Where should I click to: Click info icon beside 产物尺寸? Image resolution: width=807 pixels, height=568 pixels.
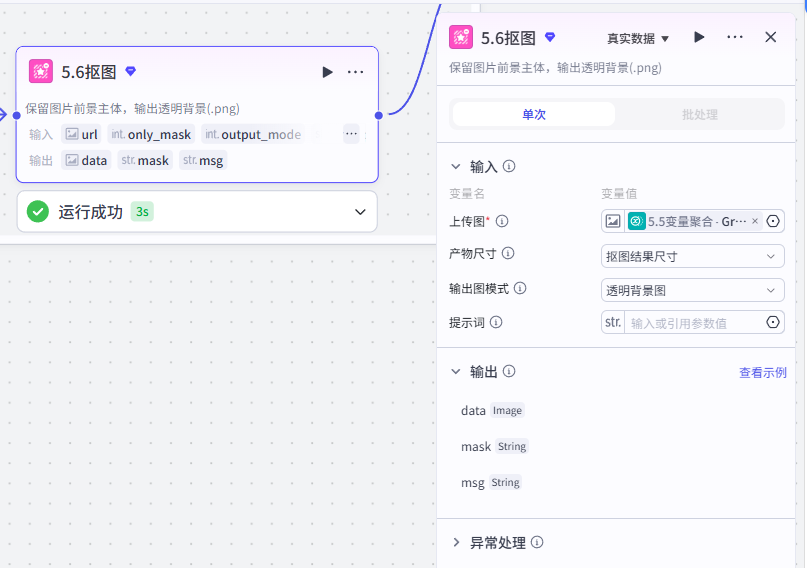(508, 253)
